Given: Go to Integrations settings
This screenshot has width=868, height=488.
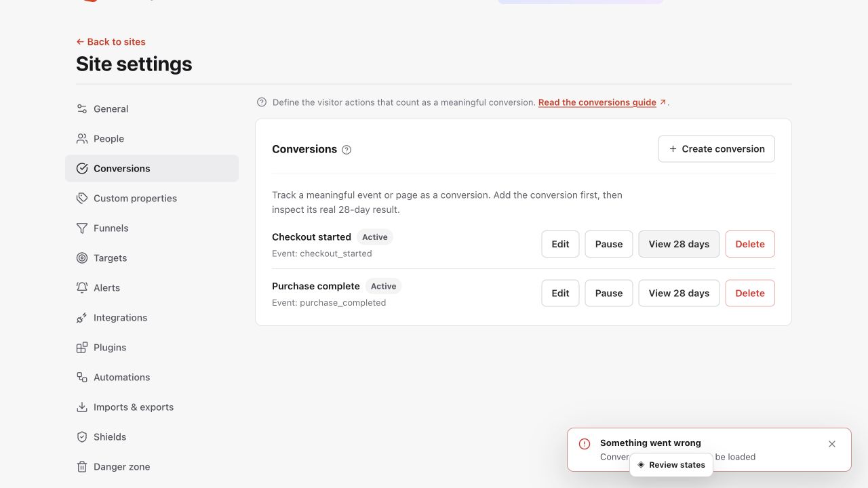Looking at the screenshot, I should (x=152, y=318).
